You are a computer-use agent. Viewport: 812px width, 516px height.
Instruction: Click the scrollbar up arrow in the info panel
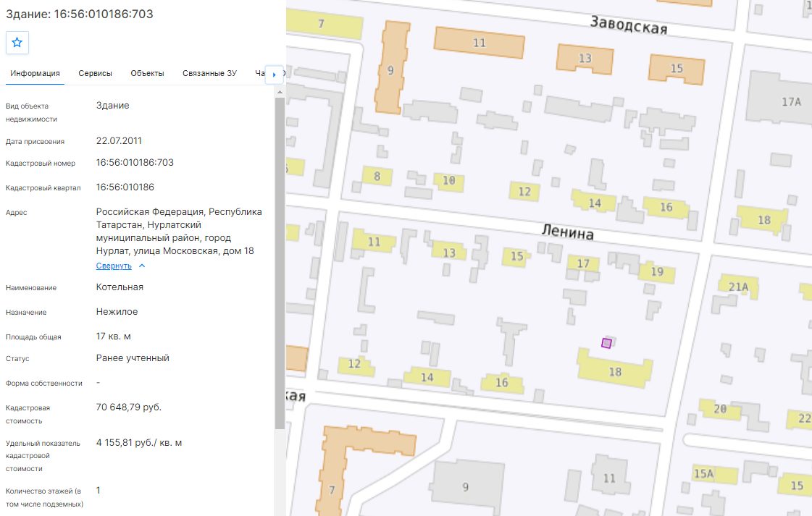tap(280, 92)
